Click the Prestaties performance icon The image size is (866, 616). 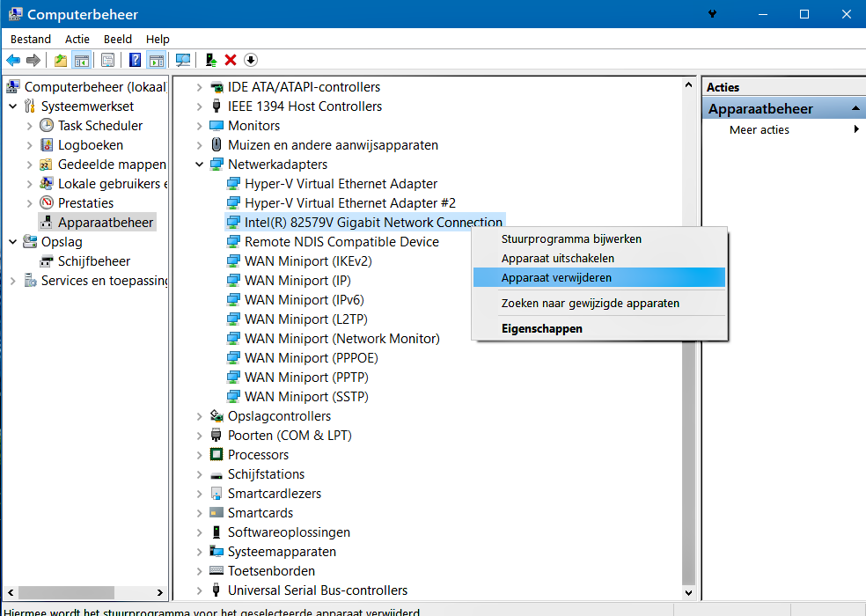(x=47, y=202)
